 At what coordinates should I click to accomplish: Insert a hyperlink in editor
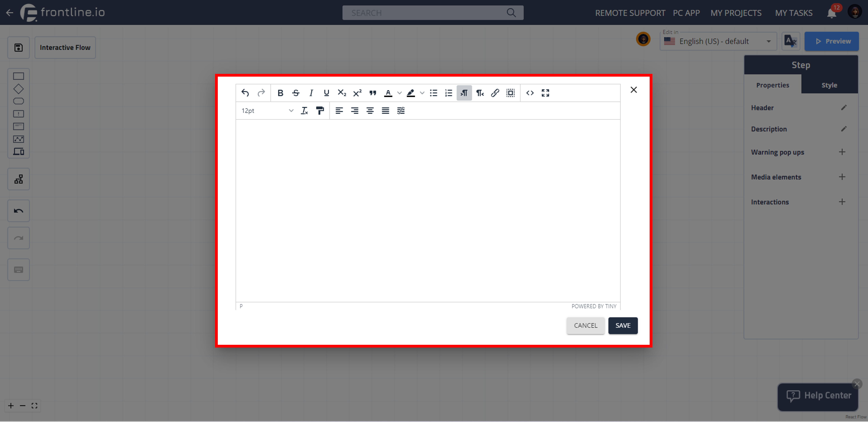495,93
